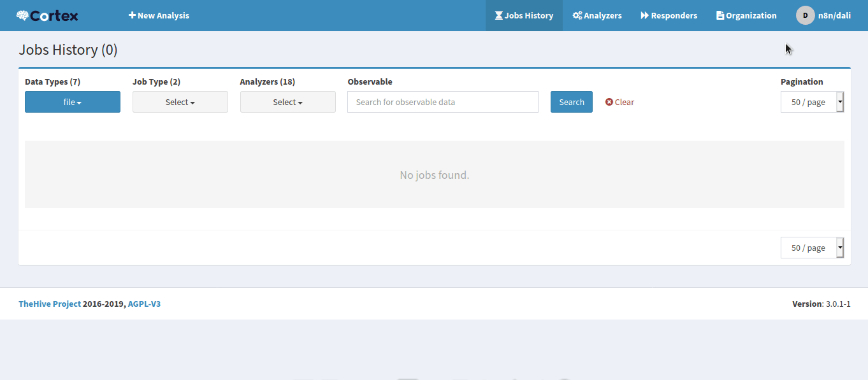Click the pagination dropdown stepper arrow
This screenshot has width=868, height=380.
click(840, 101)
